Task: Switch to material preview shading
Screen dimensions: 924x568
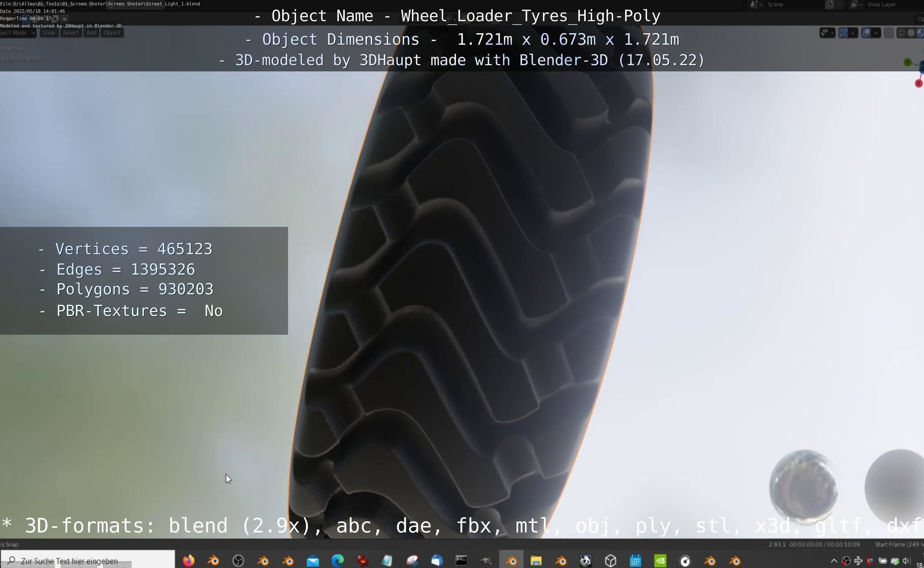Action: point(920,33)
